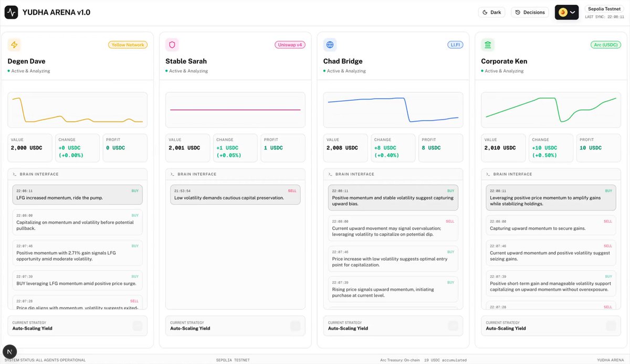Screen dimensions: 630x364
Task: Click the Uniswap v4 badge
Action: tap(290, 45)
